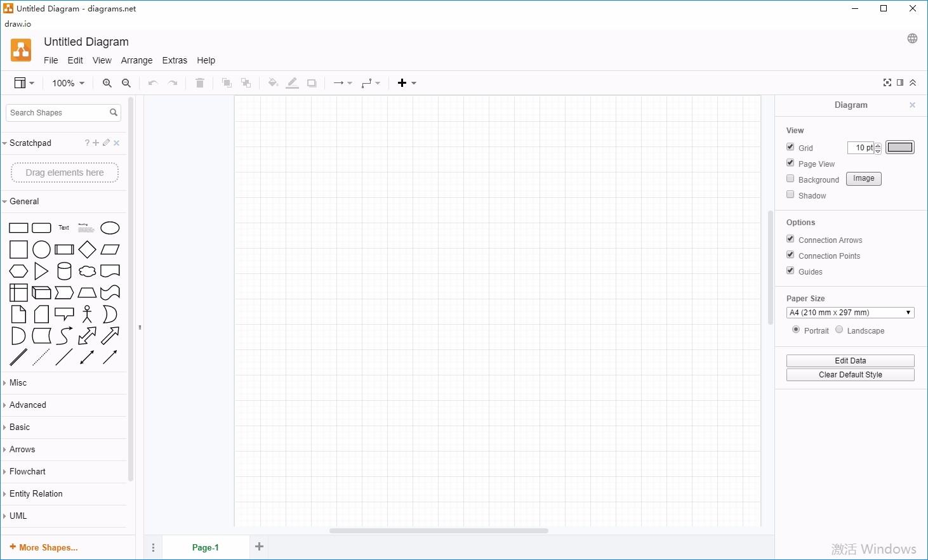Open the Connection arrow style dropdown

tap(343, 83)
